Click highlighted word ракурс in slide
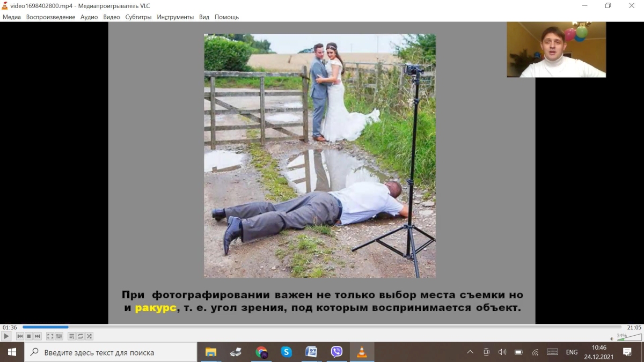The width and height of the screenshot is (644, 362). 156,308
